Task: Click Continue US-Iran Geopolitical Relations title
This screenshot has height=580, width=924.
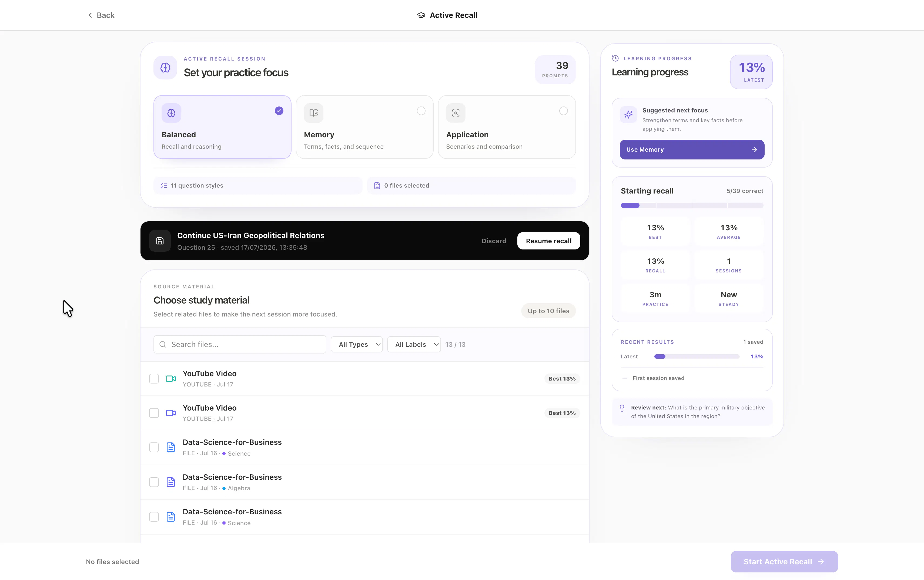Action: [x=251, y=235]
